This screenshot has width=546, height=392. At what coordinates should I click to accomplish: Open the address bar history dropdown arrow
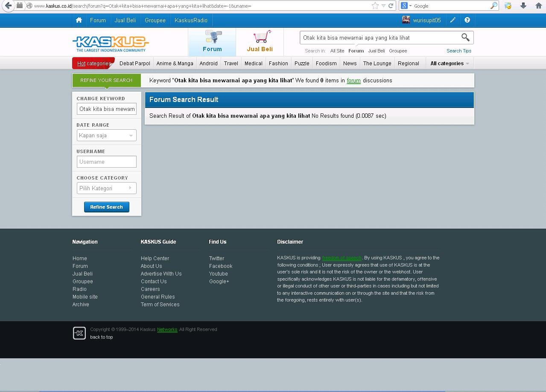383,6
